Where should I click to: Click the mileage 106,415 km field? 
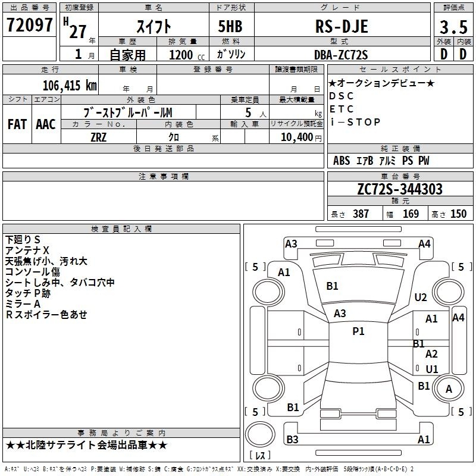[x=51, y=85]
